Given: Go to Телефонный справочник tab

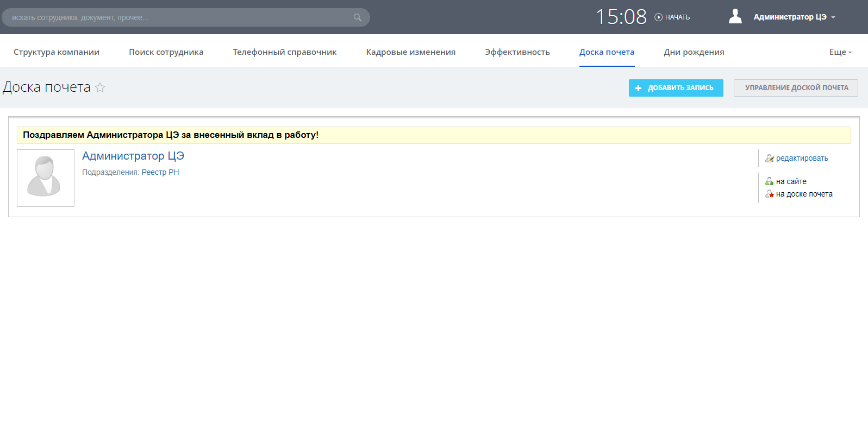Looking at the screenshot, I should pyautogui.click(x=284, y=52).
